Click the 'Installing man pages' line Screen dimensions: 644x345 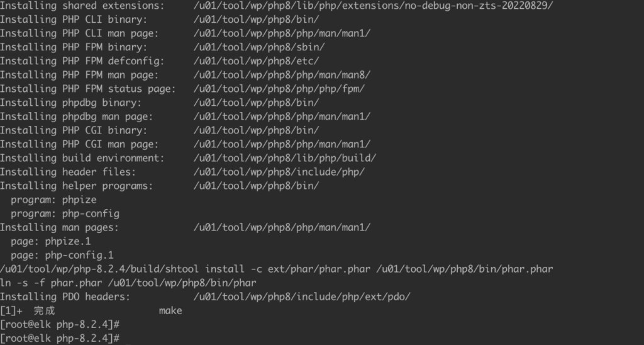(186, 227)
